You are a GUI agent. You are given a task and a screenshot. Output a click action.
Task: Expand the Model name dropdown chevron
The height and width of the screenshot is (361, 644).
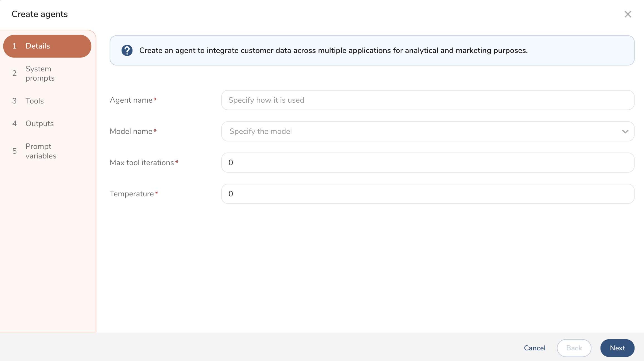pyautogui.click(x=625, y=131)
